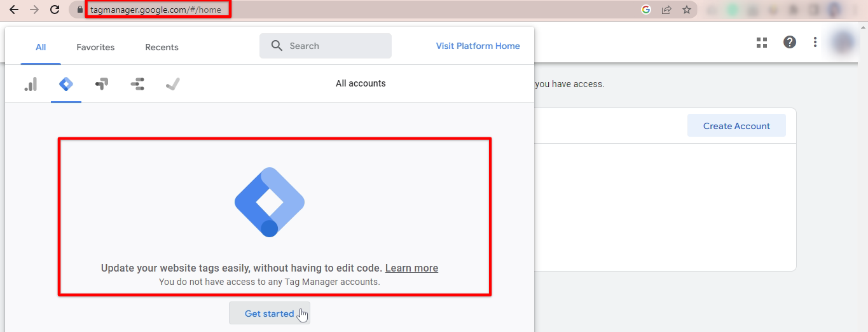This screenshot has height=332, width=868.
Task: Bookmark this page with the star icon
Action: tap(687, 10)
